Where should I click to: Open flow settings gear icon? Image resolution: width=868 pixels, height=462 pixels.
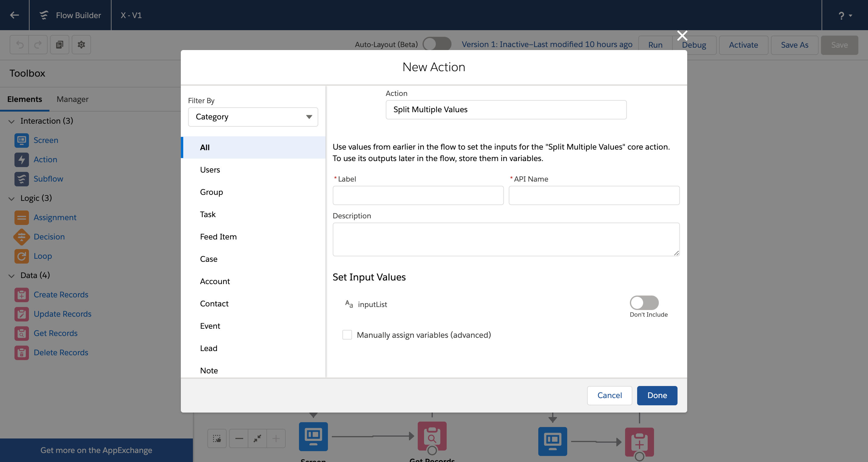(81, 45)
